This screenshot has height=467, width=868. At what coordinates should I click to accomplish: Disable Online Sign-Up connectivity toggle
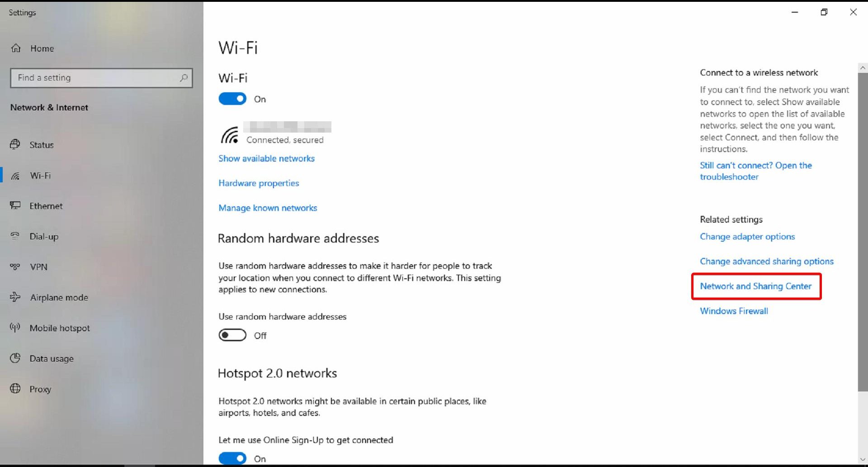pos(232,458)
